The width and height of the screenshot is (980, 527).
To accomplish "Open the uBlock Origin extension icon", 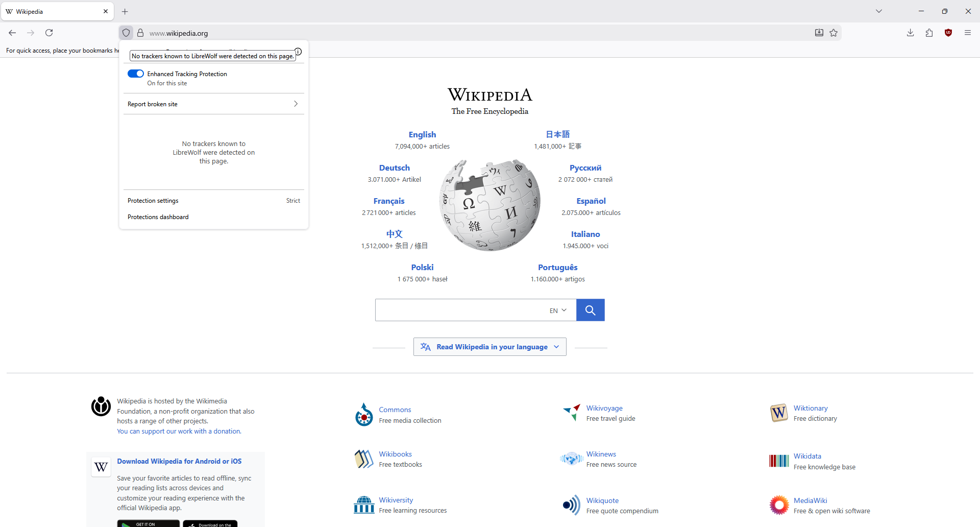I will pyautogui.click(x=948, y=33).
